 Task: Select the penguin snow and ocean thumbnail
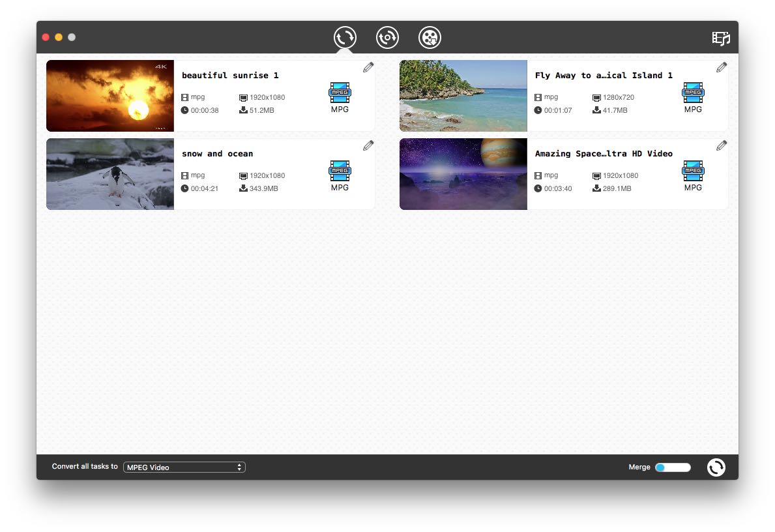tap(110, 174)
